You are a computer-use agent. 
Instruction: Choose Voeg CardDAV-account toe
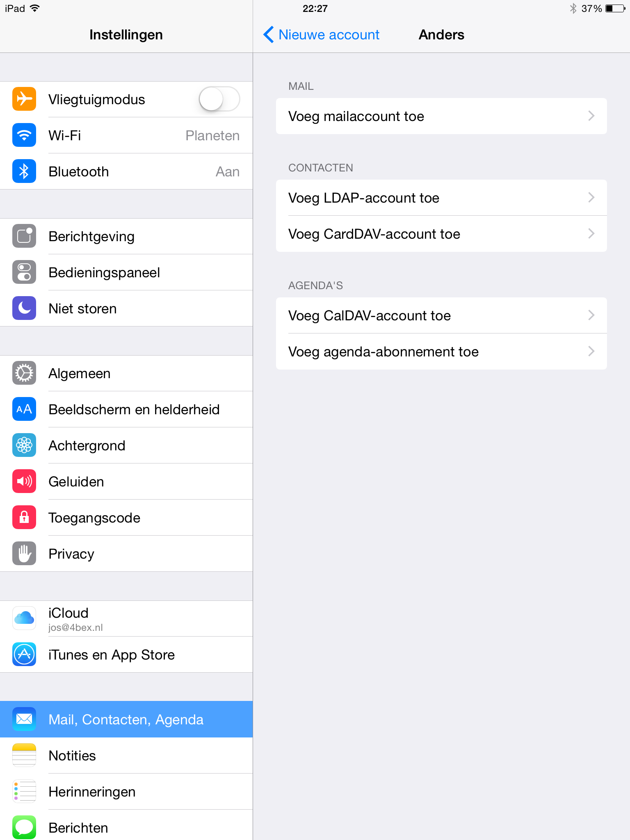[441, 234]
